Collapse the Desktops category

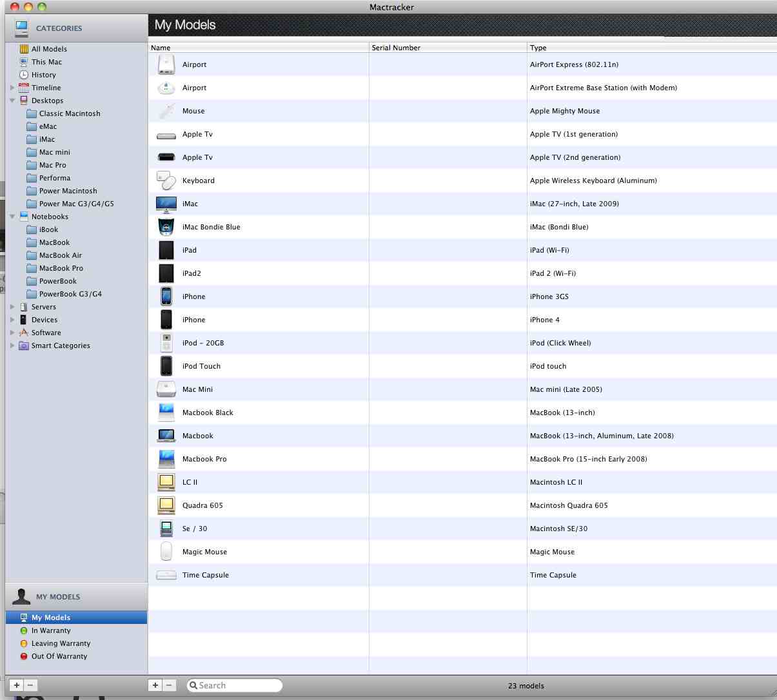click(12, 101)
